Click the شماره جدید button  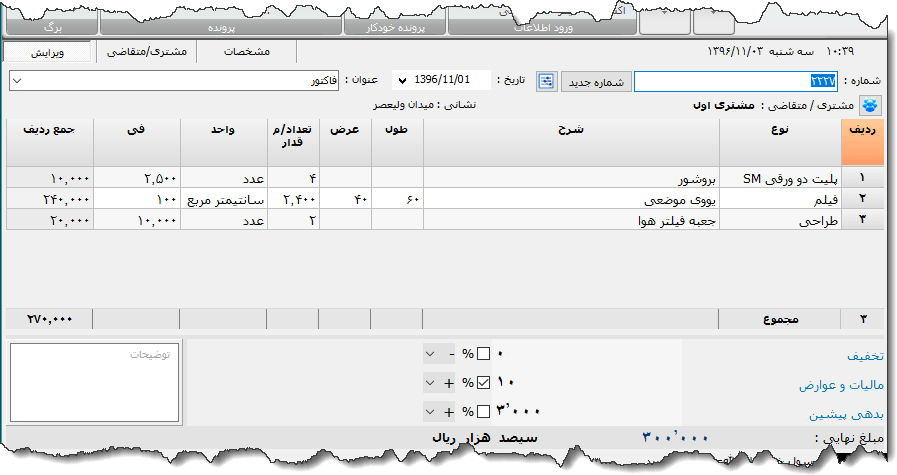click(597, 82)
